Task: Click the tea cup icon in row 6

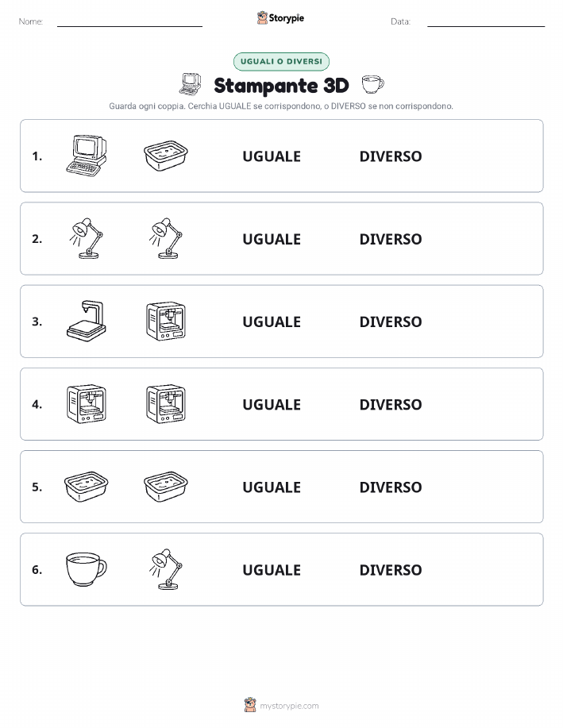Action: pyautogui.click(x=87, y=569)
